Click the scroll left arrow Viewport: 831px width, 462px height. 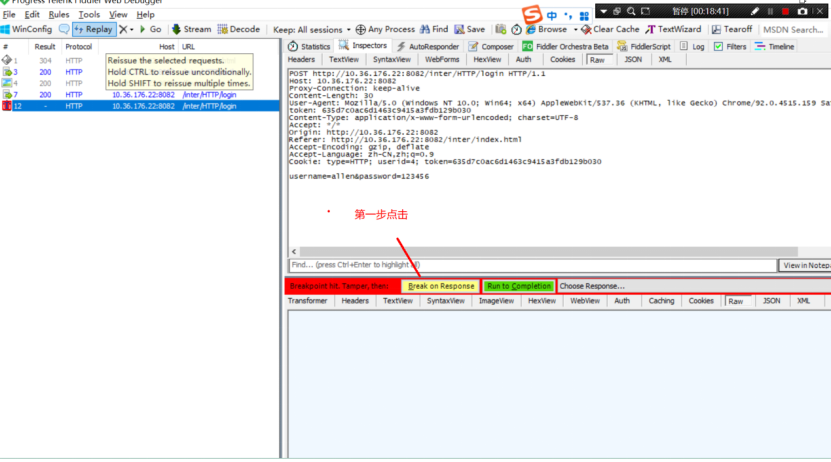pyautogui.click(x=294, y=252)
